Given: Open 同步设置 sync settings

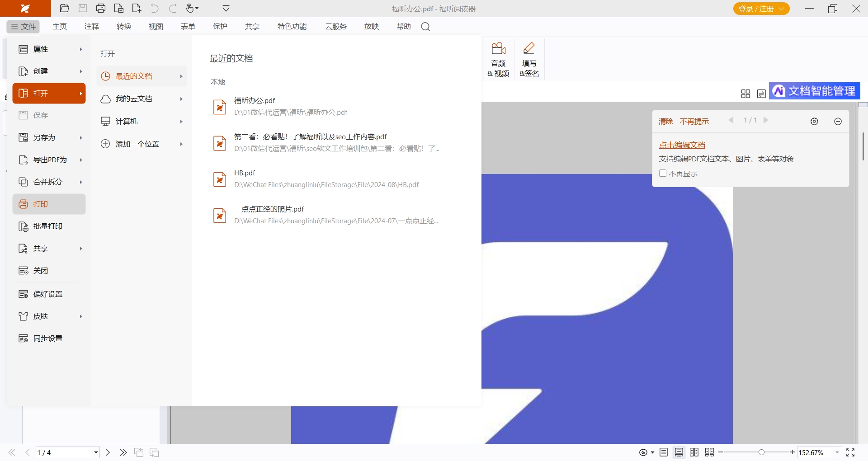Looking at the screenshot, I should point(49,339).
